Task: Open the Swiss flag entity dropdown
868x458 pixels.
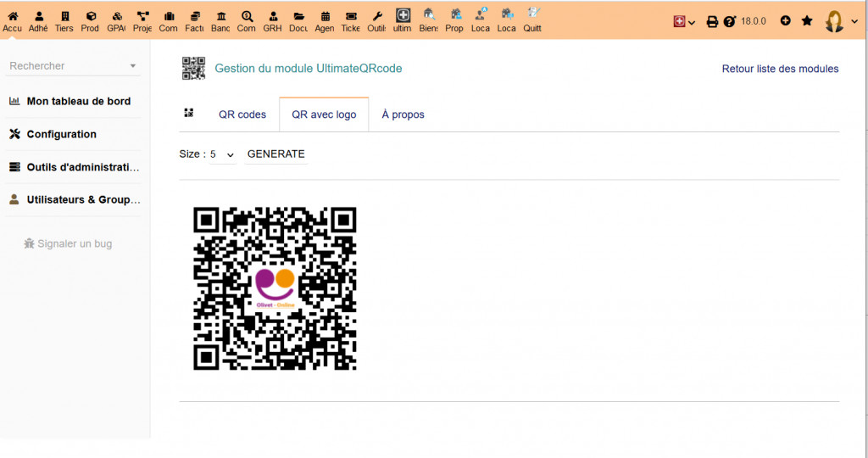Action: [x=684, y=21]
